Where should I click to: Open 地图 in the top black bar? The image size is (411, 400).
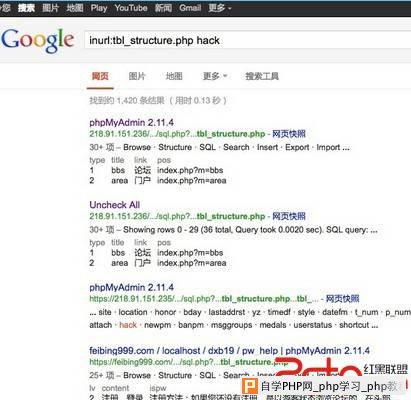point(75,8)
